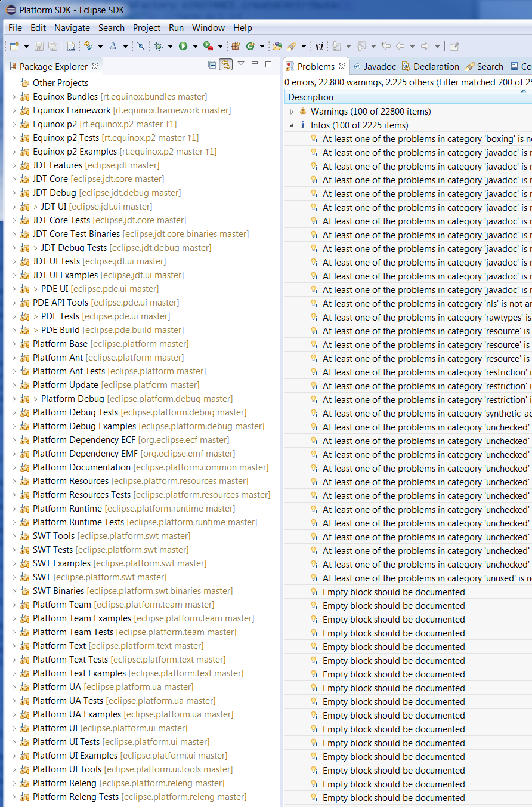Image resolution: width=532 pixels, height=807 pixels.
Task: Click the Last Edit Location icon
Action: [x=386, y=46]
